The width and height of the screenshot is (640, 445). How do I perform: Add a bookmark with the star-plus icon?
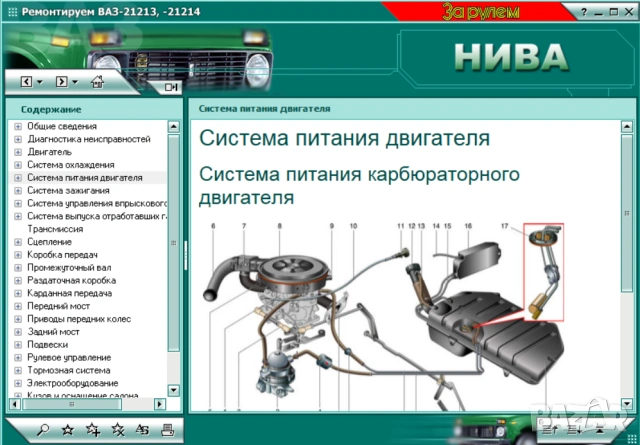tap(93, 429)
